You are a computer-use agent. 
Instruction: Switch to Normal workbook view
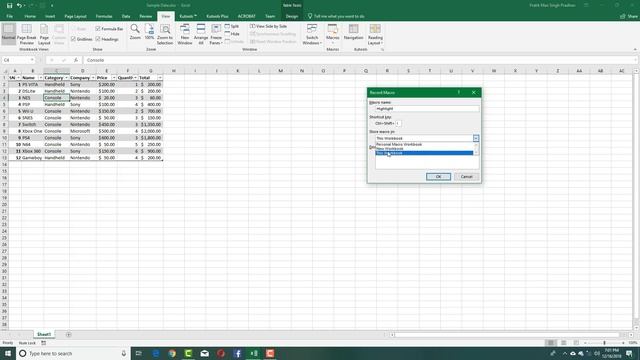point(9,33)
